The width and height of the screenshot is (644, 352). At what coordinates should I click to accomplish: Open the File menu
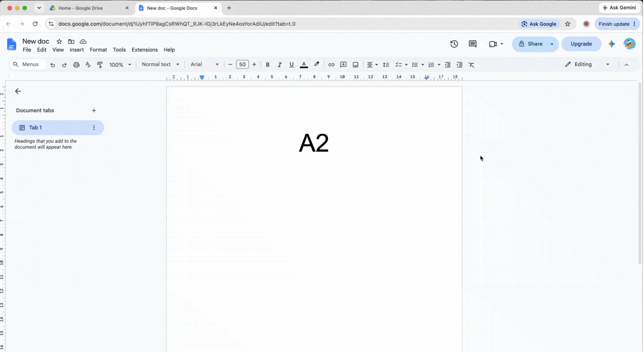[27, 50]
